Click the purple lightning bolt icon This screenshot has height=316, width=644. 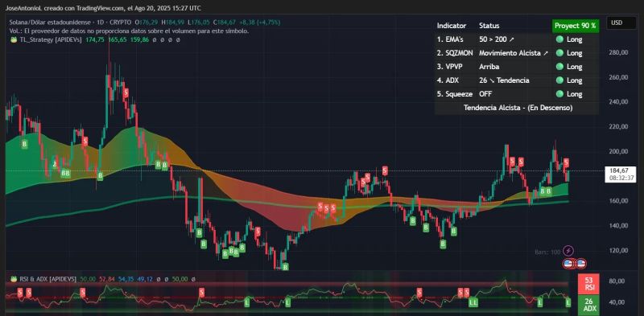pos(568,250)
